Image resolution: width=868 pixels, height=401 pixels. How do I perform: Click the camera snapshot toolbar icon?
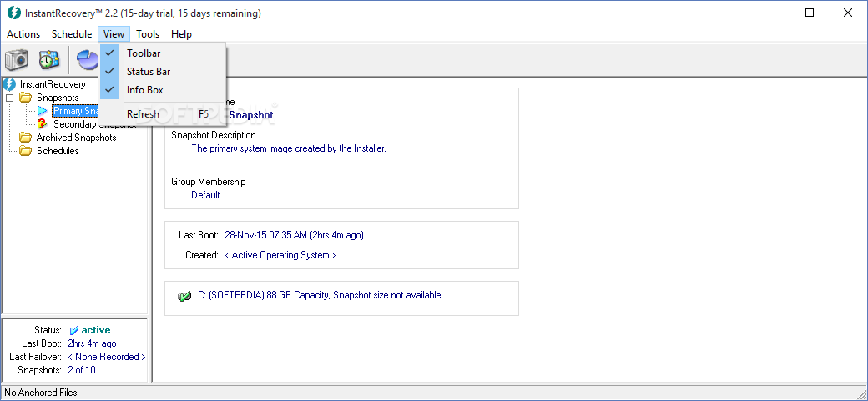click(x=17, y=59)
